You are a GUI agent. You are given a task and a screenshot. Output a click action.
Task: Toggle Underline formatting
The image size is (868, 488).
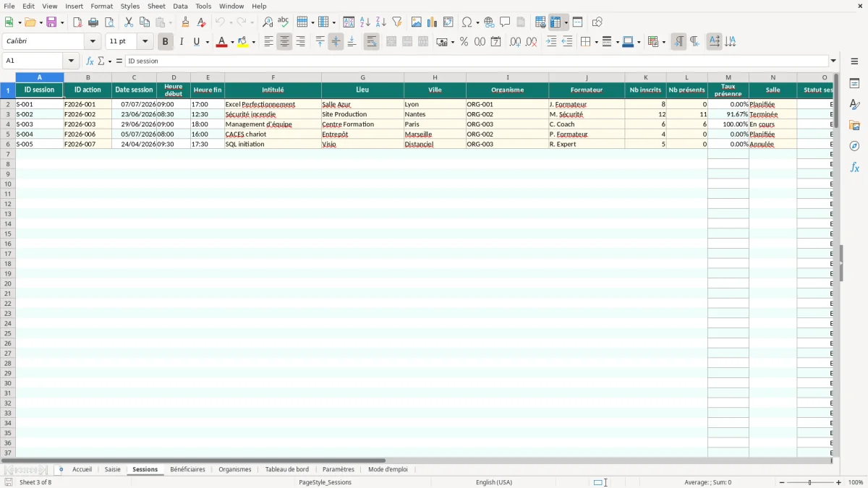196,42
